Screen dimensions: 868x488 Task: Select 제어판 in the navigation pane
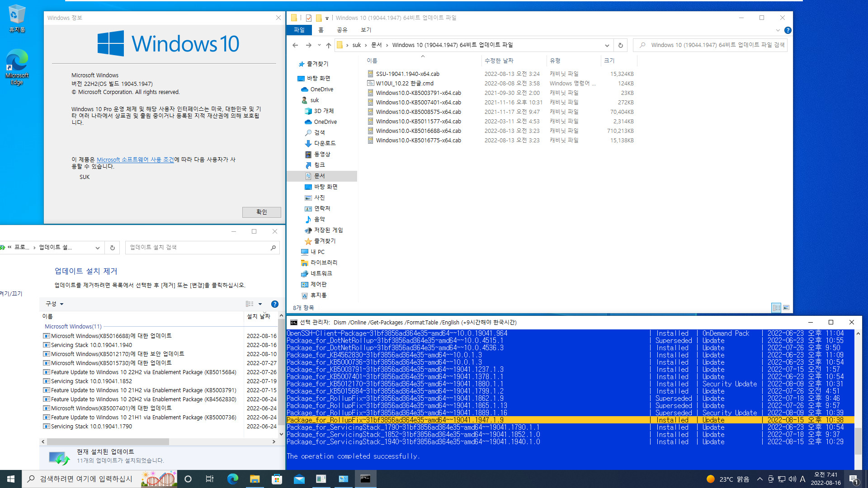[x=318, y=284]
